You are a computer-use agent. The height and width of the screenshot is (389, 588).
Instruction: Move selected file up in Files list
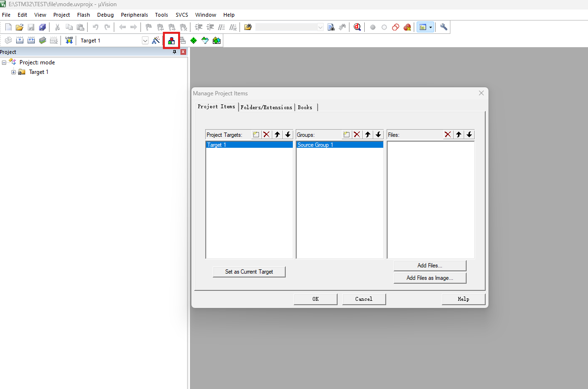click(458, 135)
